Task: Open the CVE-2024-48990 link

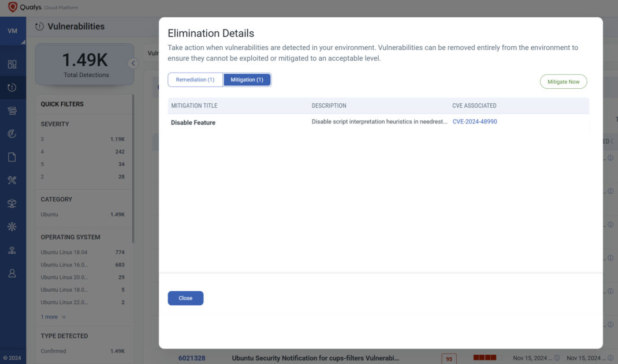Action: click(x=475, y=122)
